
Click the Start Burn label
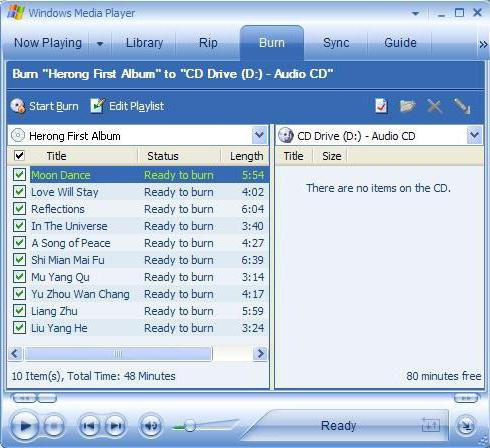[x=54, y=106]
